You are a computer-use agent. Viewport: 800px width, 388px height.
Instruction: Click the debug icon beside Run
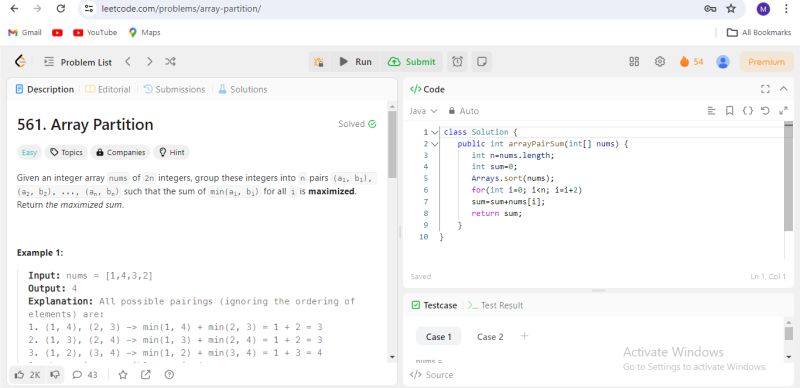[x=319, y=62]
